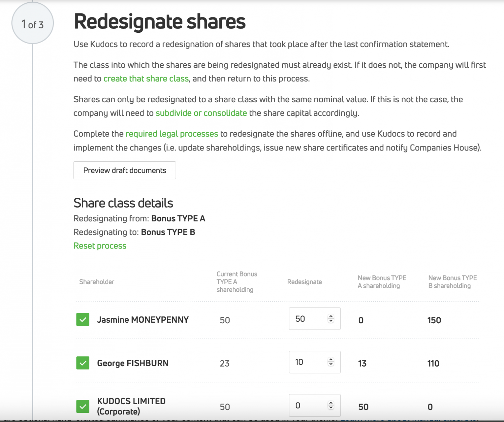504x422 pixels.
Task: Click the George FISHBURN shareholder name
Action: pyautogui.click(x=133, y=363)
